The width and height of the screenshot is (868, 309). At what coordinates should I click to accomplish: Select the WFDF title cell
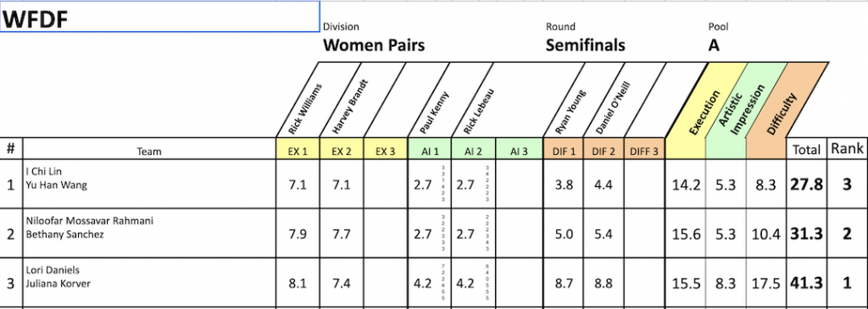[x=160, y=17]
